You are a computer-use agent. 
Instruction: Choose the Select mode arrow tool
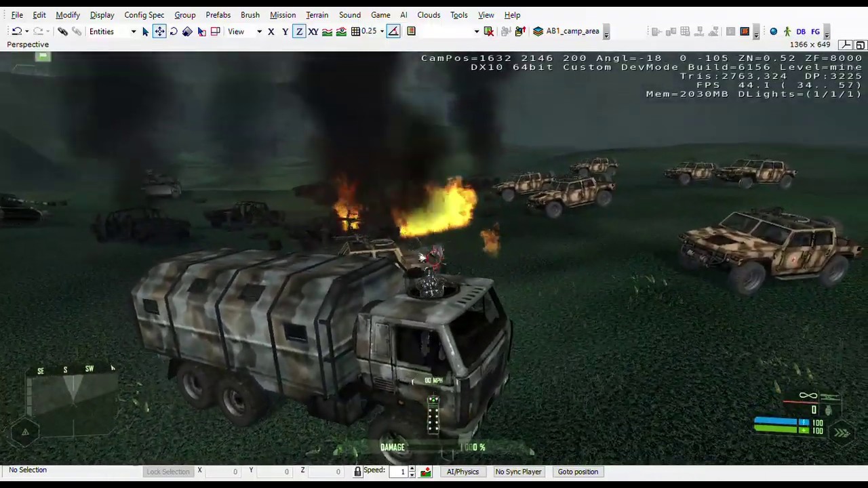click(145, 31)
